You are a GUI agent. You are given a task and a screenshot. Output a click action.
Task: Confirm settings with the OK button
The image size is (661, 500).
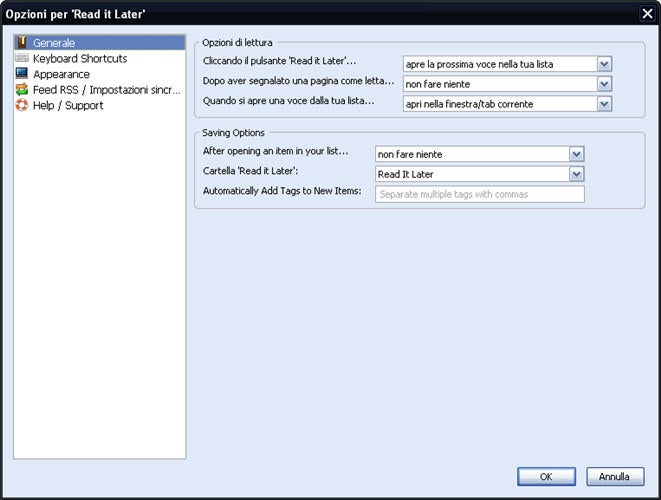click(546, 476)
